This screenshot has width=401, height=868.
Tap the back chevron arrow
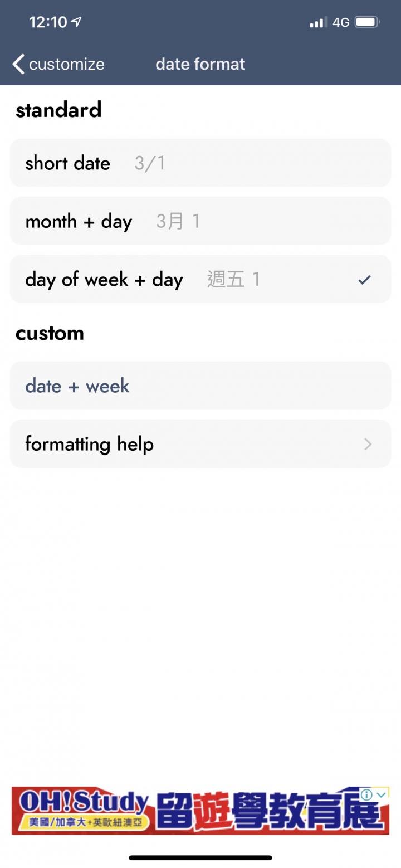pos(18,64)
